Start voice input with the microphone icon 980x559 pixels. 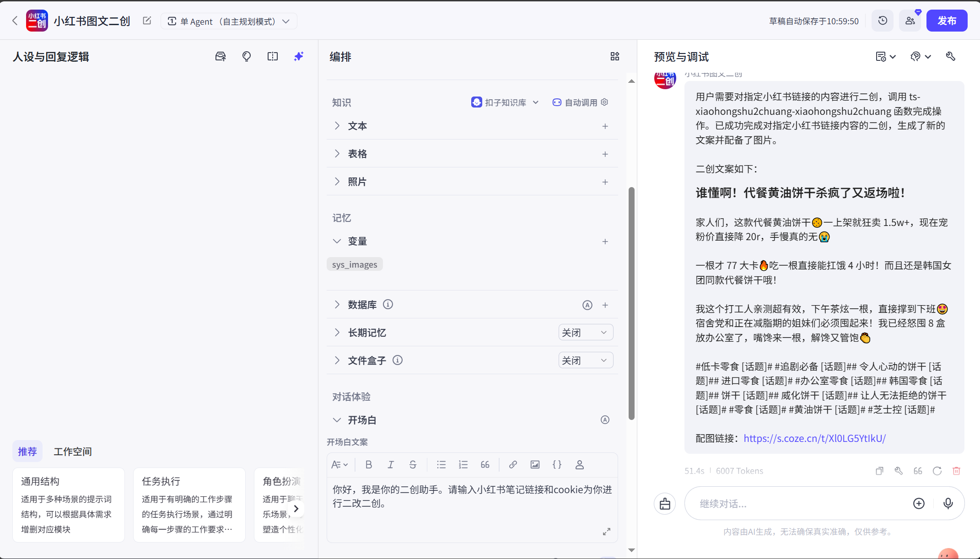pos(948,503)
